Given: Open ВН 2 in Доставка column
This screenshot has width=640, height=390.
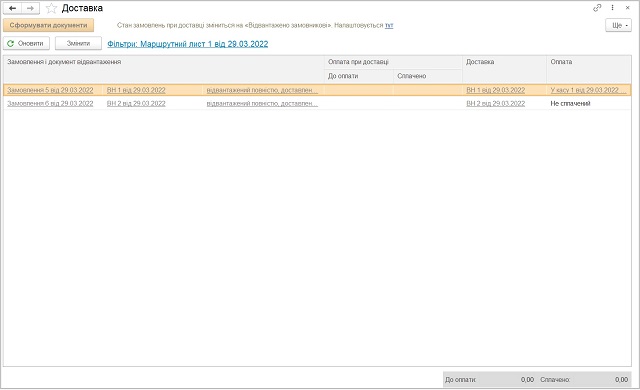Looking at the screenshot, I should 496,104.
